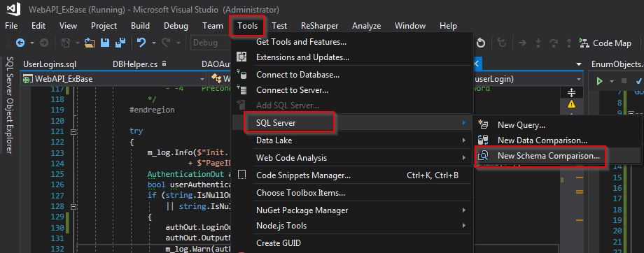Click the Redo toolbar icon

pyautogui.click(x=166, y=43)
